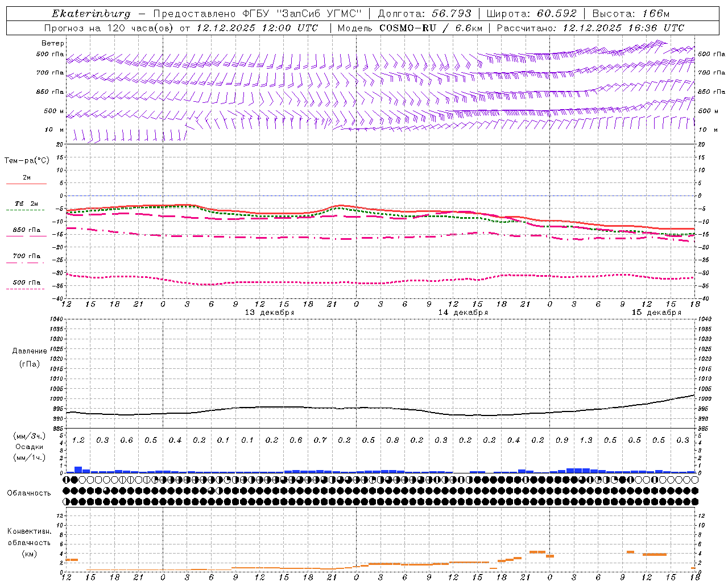Click the 'Конвективн.' convective cloud label
The width and height of the screenshot is (728, 582).
point(30,531)
